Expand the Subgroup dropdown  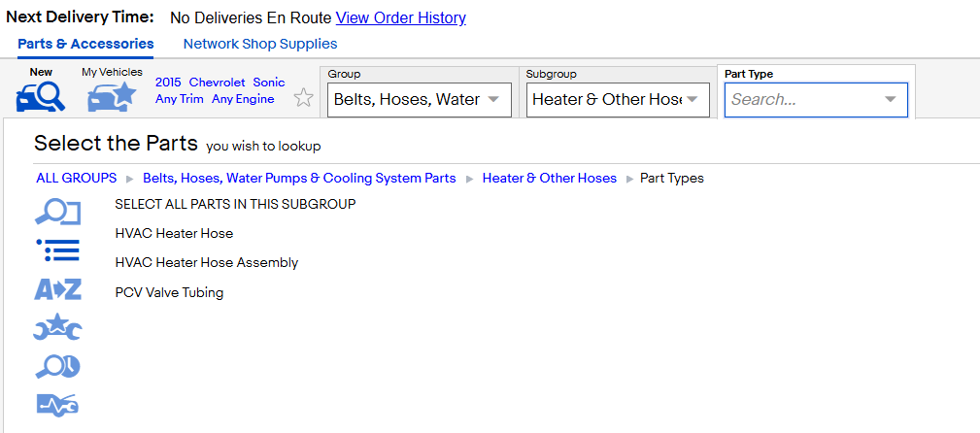[618, 100]
